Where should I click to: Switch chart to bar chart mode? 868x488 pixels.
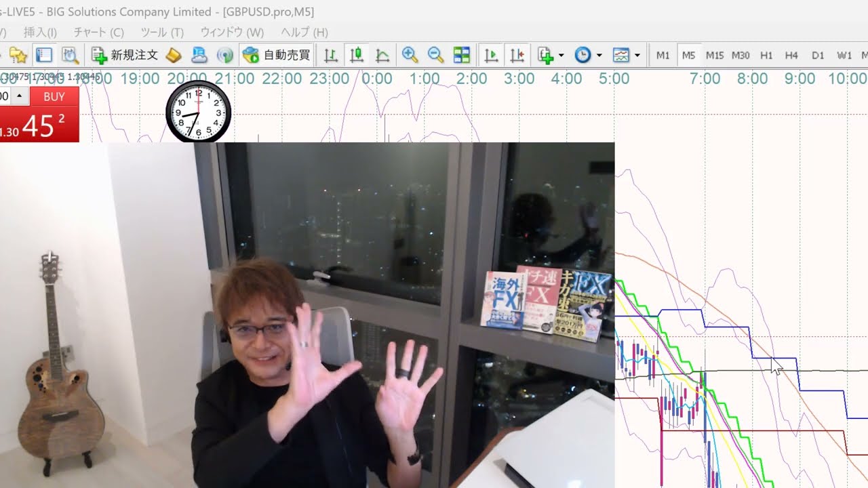coord(331,55)
